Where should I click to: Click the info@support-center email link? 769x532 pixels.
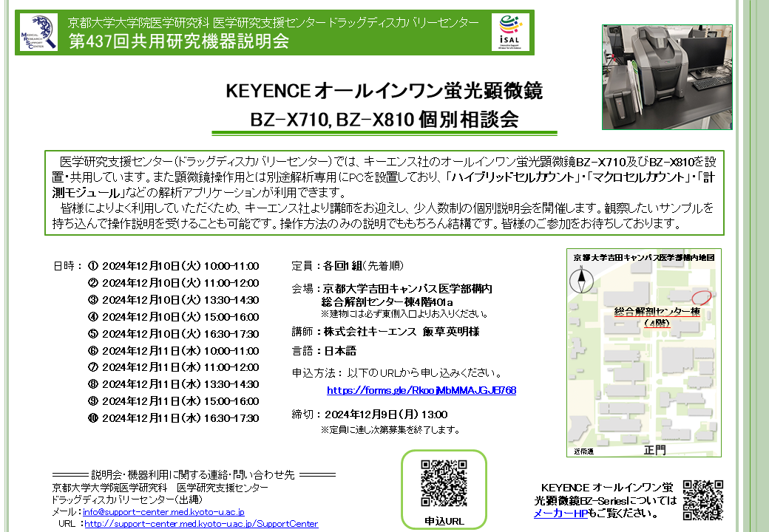pyautogui.click(x=164, y=512)
